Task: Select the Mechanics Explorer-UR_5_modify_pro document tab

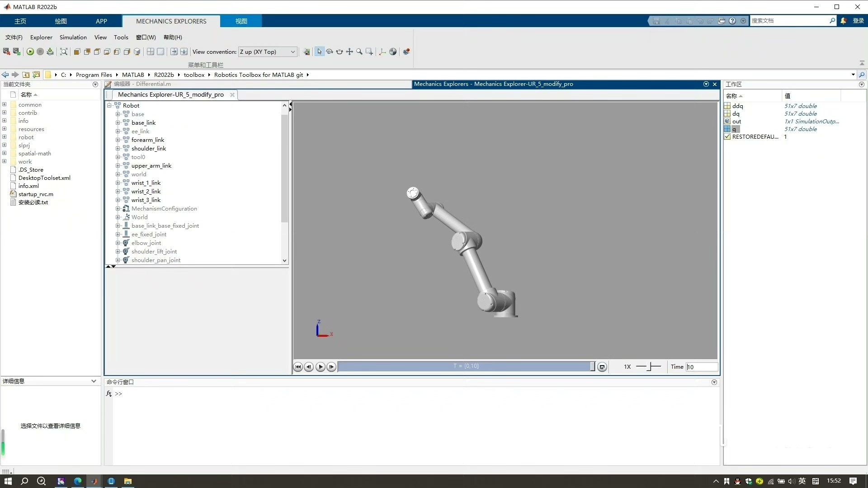Action: 171,95
